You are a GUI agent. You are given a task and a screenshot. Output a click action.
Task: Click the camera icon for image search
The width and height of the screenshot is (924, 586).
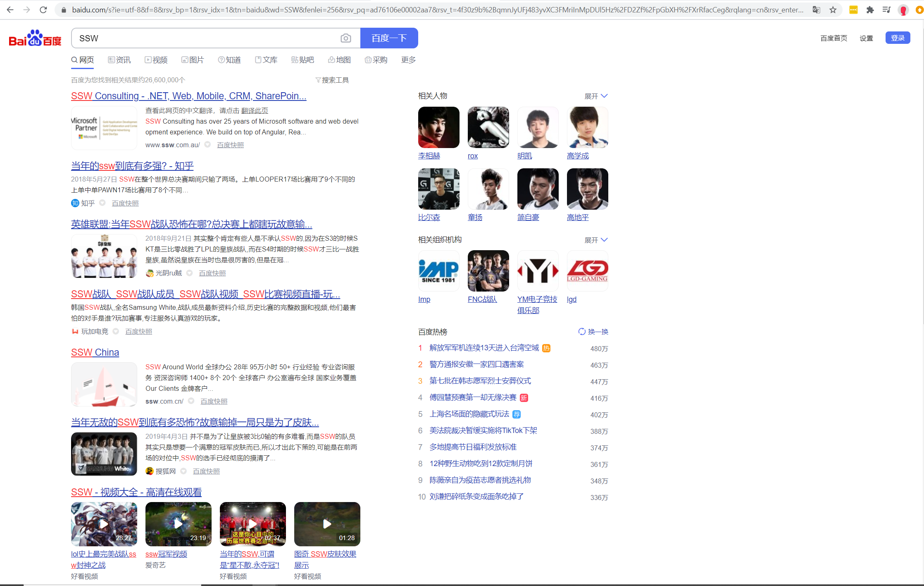click(x=346, y=38)
